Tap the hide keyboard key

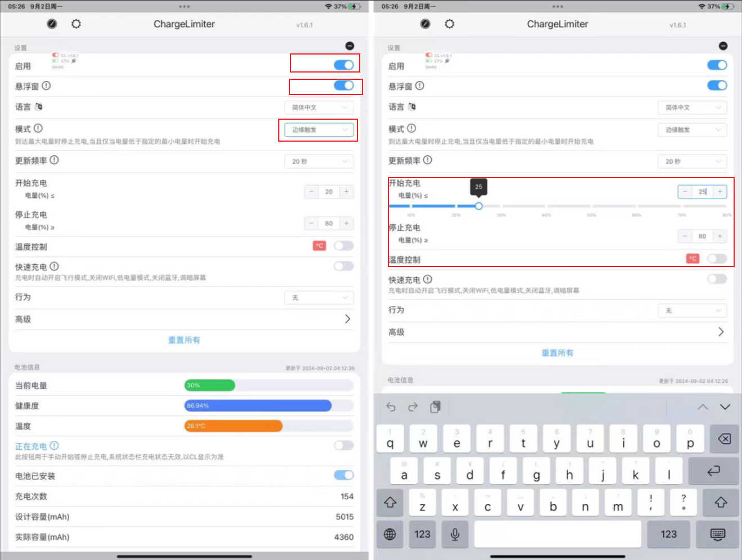pos(718,534)
